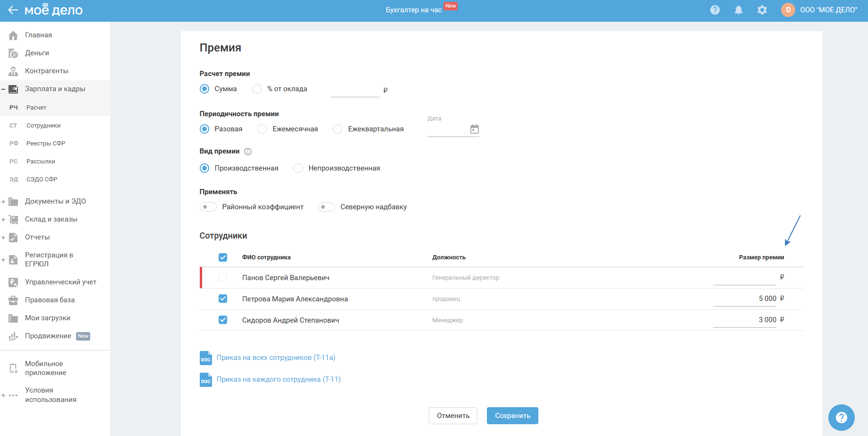Image resolution: width=868 pixels, height=436 pixels.
Task: Select the Ежемесячная radio button
Action: [262, 129]
